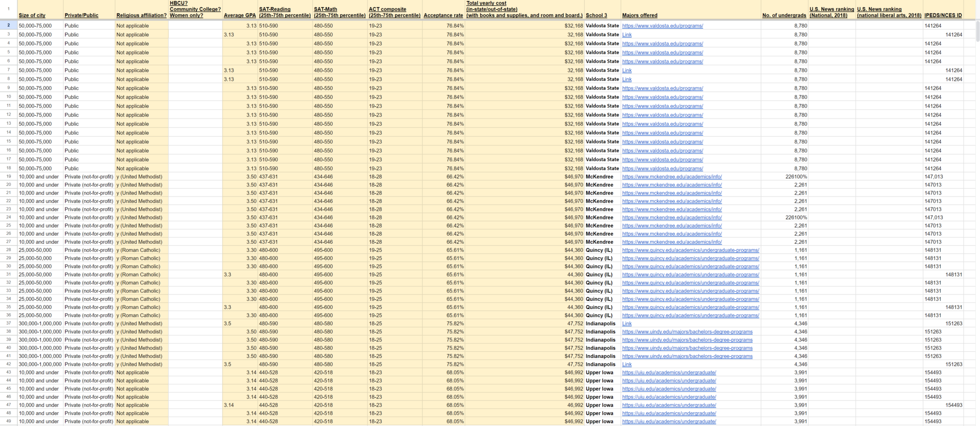Screen dimensions: 980x426
Task: Open the quincy.edu undergraduate-programs URL in row 28
Action: pos(690,250)
